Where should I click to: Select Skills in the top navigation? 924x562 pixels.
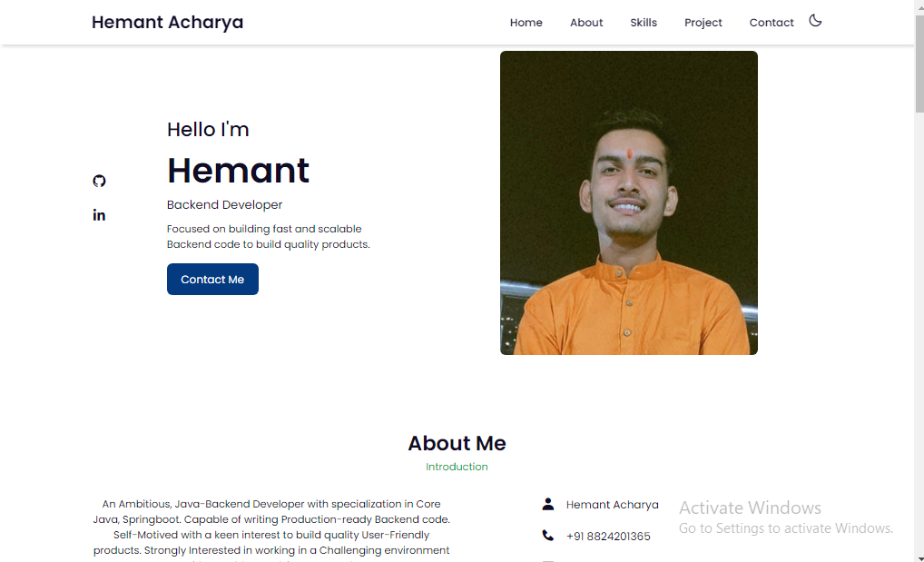pos(644,23)
